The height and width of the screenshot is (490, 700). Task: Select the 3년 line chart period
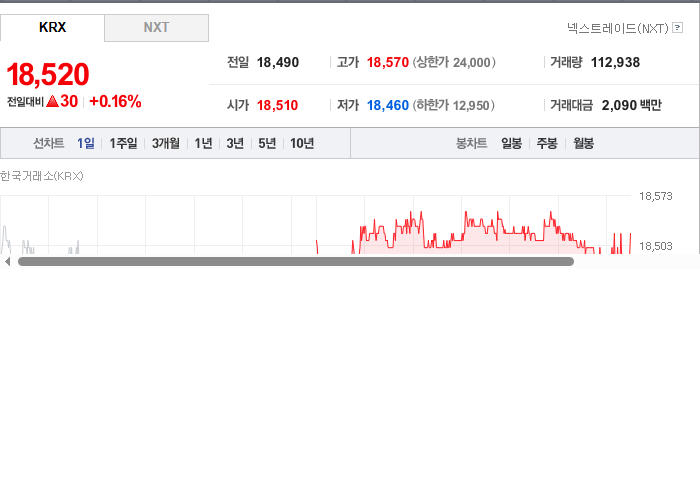coord(235,143)
